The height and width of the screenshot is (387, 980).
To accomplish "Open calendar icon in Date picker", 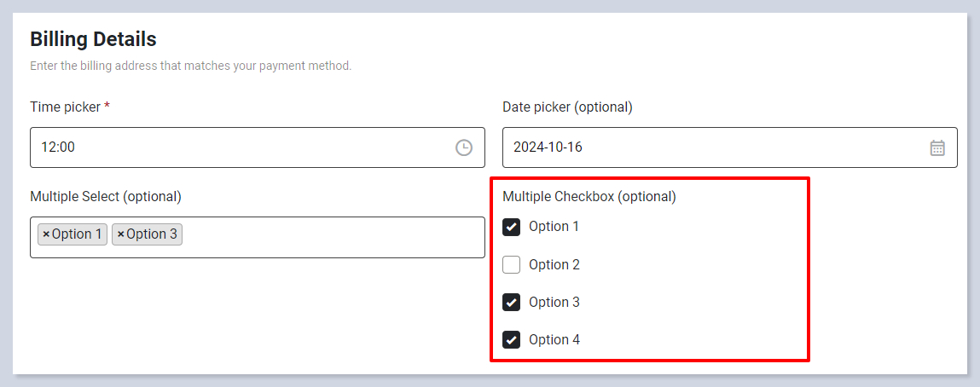I will coord(937,147).
